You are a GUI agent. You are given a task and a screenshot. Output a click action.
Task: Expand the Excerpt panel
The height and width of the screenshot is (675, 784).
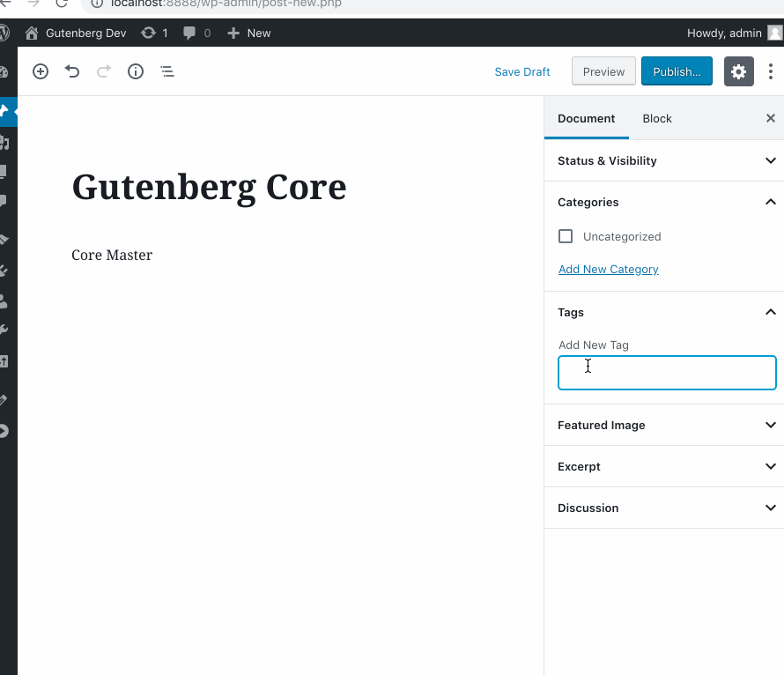[x=663, y=466]
